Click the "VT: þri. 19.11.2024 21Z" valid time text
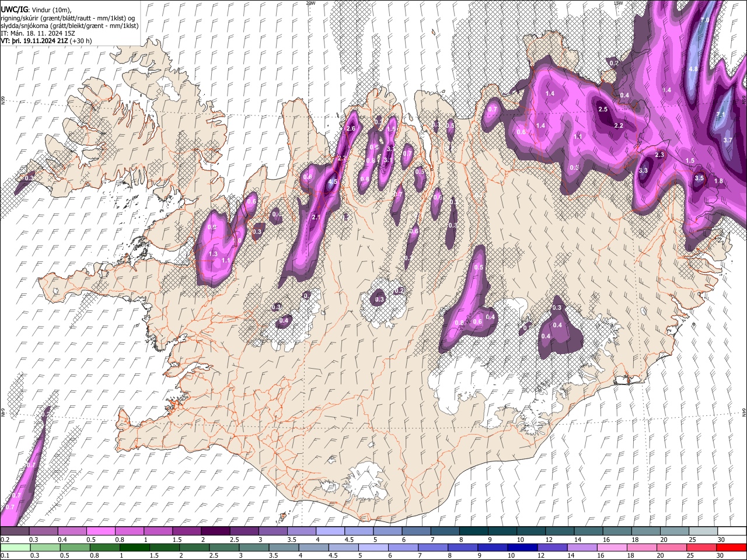This screenshot has height=560, width=747. pyautogui.click(x=34, y=41)
